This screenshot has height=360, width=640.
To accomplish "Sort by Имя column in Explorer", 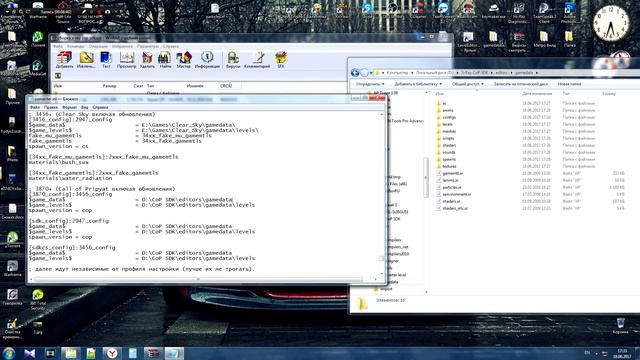I will click(440, 94).
